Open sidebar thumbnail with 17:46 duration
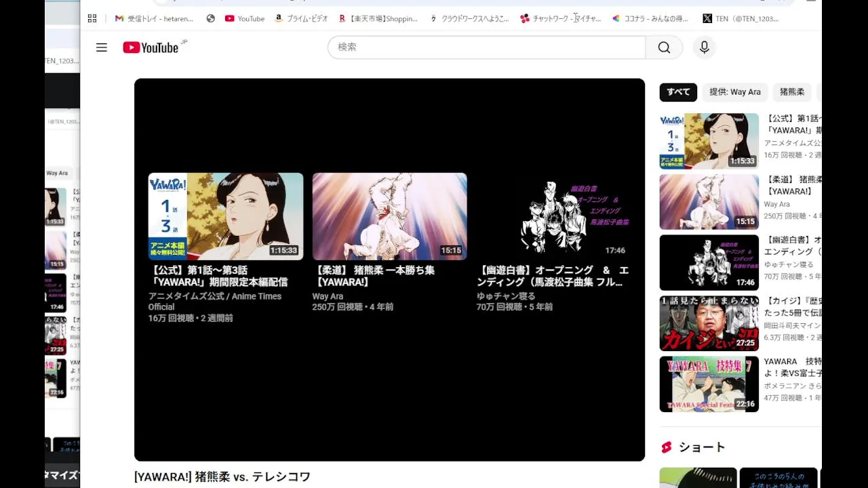The height and width of the screenshot is (488, 868). point(709,262)
